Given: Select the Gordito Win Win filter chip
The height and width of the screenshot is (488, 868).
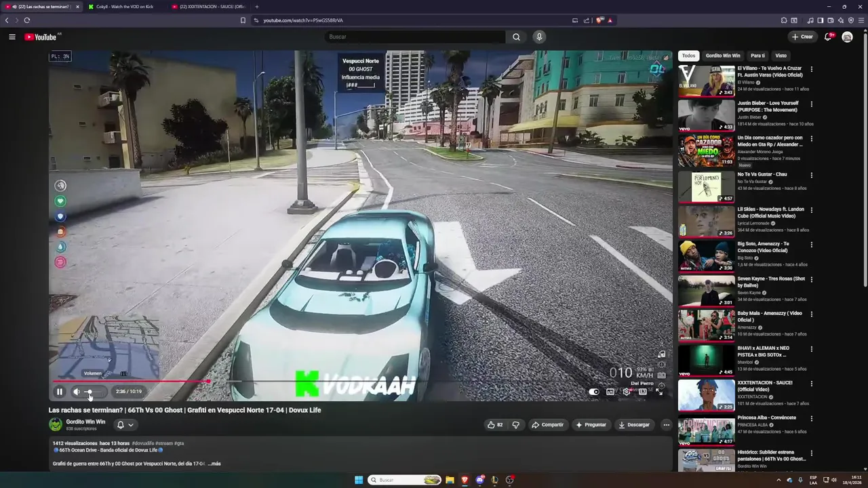Looking at the screenshot, I should pyautogui.click(x=723, y=56).
